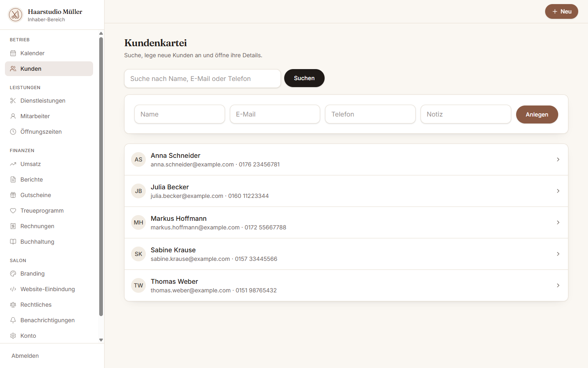This screenshot has width=588, height=368.
Task: Click the Dienstleistungen scissors icon
Action: click(13, 101)
